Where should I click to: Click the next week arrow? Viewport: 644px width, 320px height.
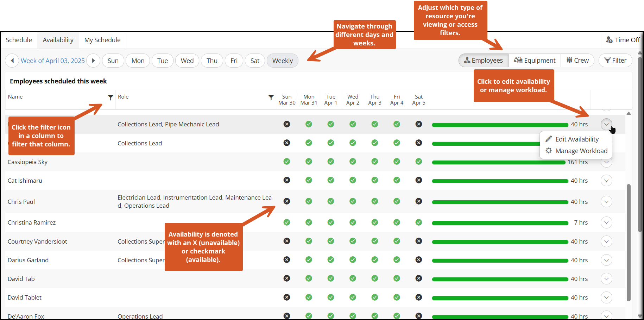[x=93, y=61]
